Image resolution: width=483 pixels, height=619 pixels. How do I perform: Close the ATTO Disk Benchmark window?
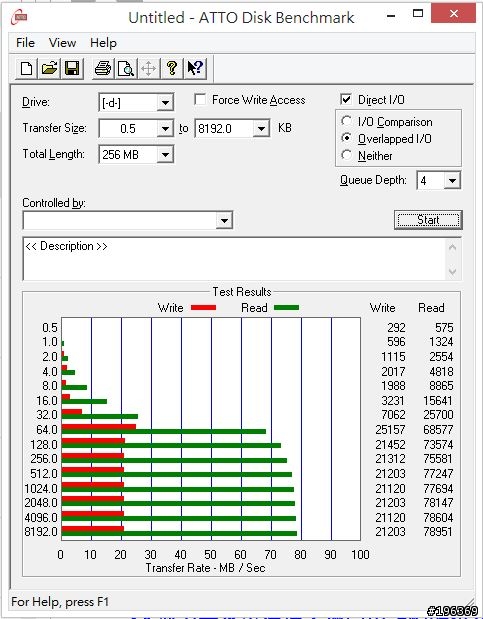tap(454, 14)
